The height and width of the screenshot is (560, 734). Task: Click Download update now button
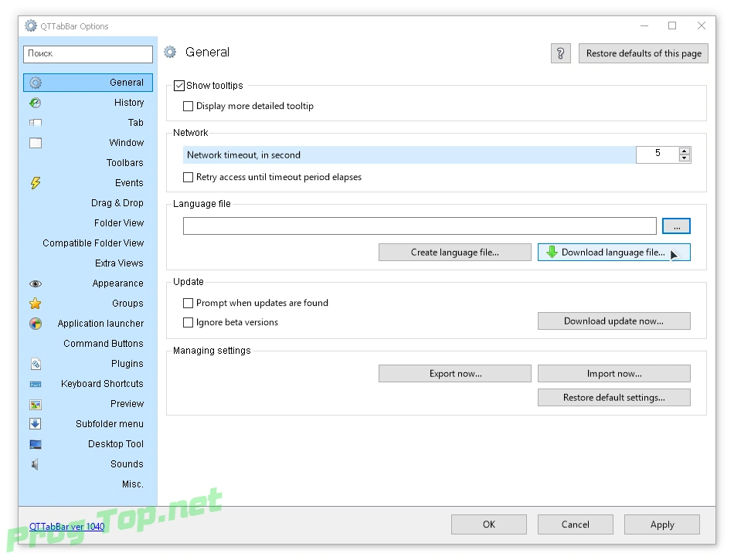(x=613, y=321)
